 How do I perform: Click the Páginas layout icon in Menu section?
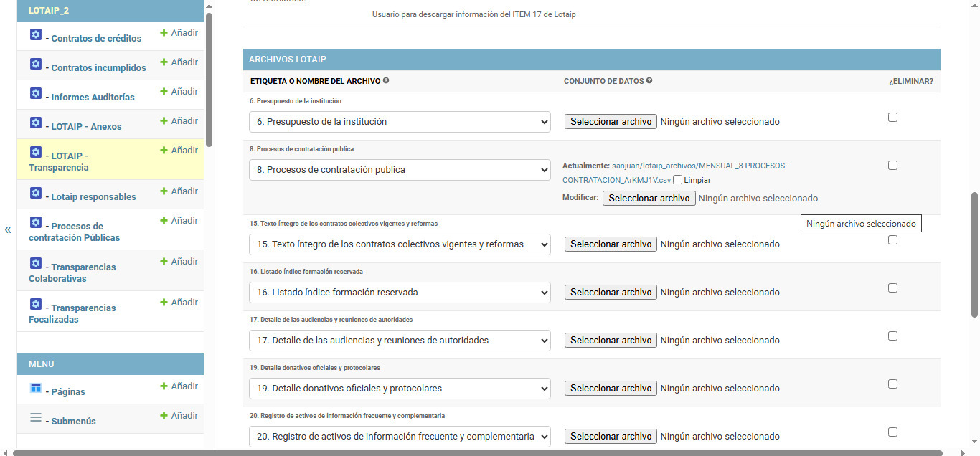[x=36, y=388]
